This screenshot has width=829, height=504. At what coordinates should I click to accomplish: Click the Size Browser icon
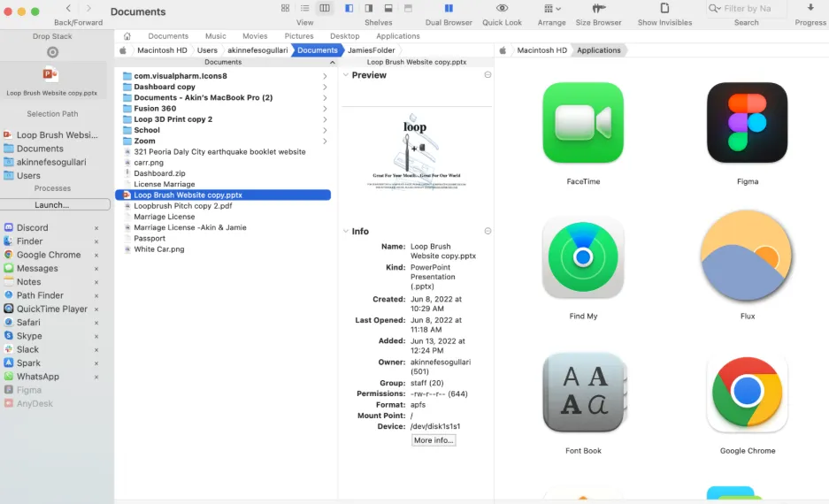coord(598,8)
